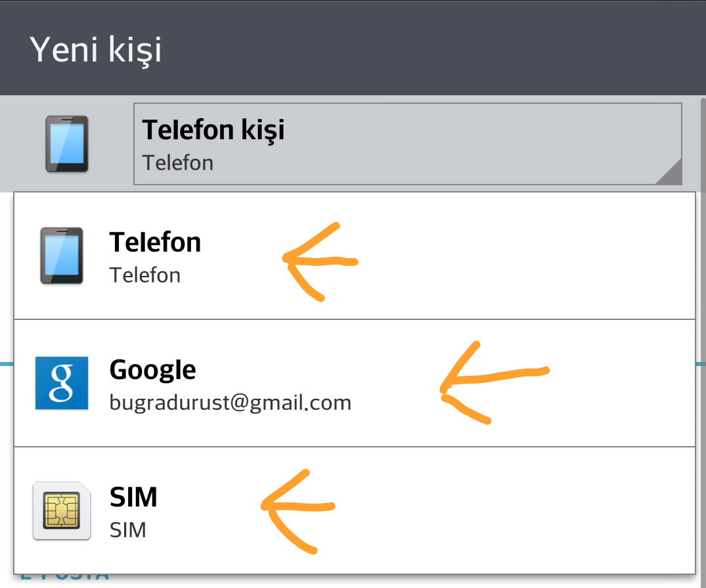Select the Google account option
The image size is (706, 588).
tap(355, 383)
